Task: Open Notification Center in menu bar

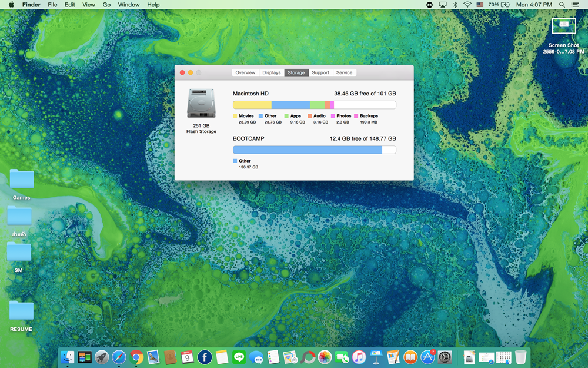Action: 574,5
